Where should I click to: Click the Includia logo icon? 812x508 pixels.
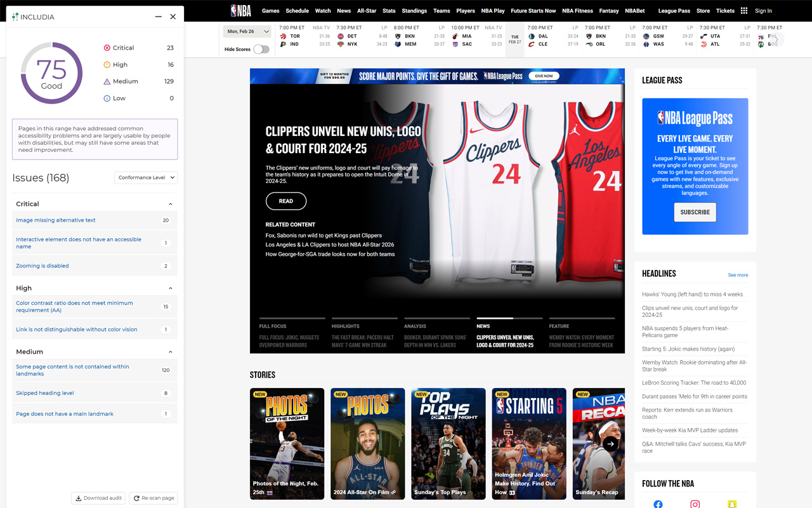(x=15, y=17)
